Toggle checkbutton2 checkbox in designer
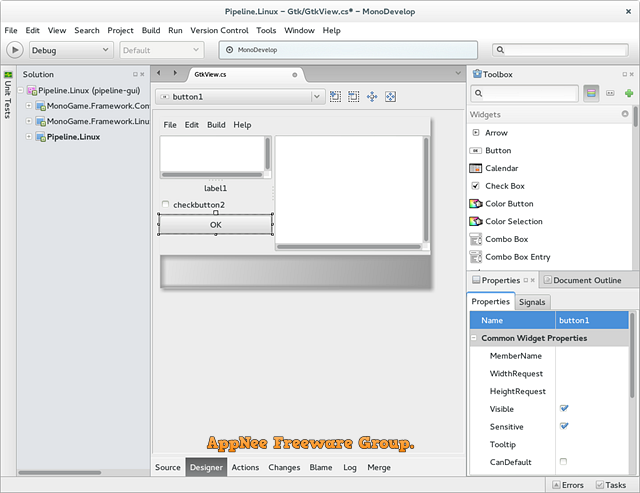The height and width of the screenshot is (493, 640). coord(165,204)
